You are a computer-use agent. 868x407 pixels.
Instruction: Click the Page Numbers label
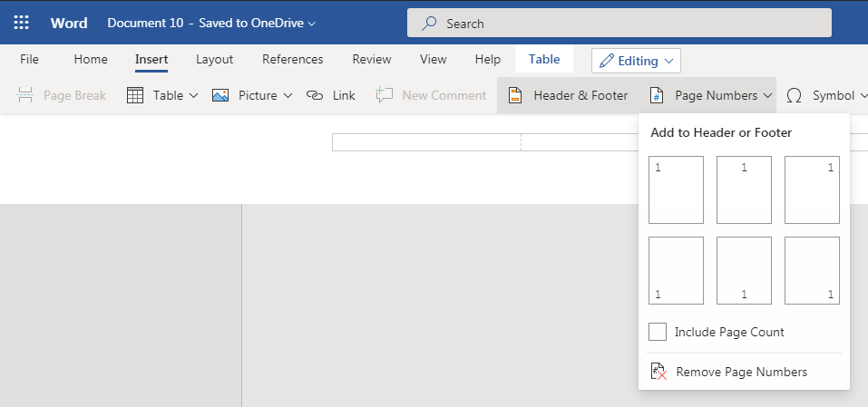pos(717,96)
